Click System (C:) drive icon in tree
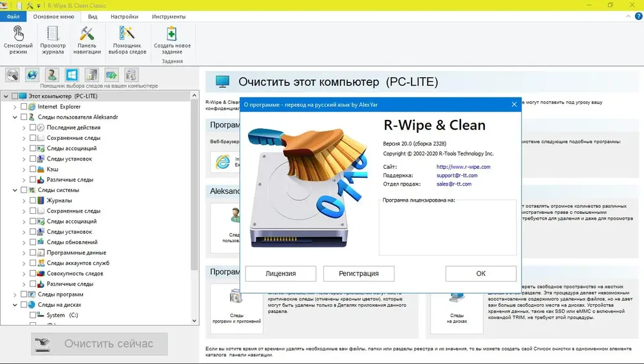Screen dimensions: 644x364 [41, 315]
